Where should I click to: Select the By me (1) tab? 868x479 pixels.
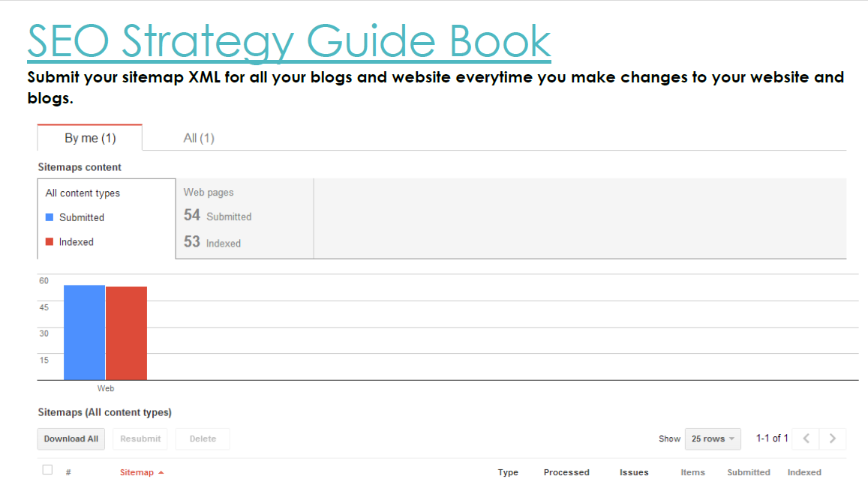tap(89, 138)
